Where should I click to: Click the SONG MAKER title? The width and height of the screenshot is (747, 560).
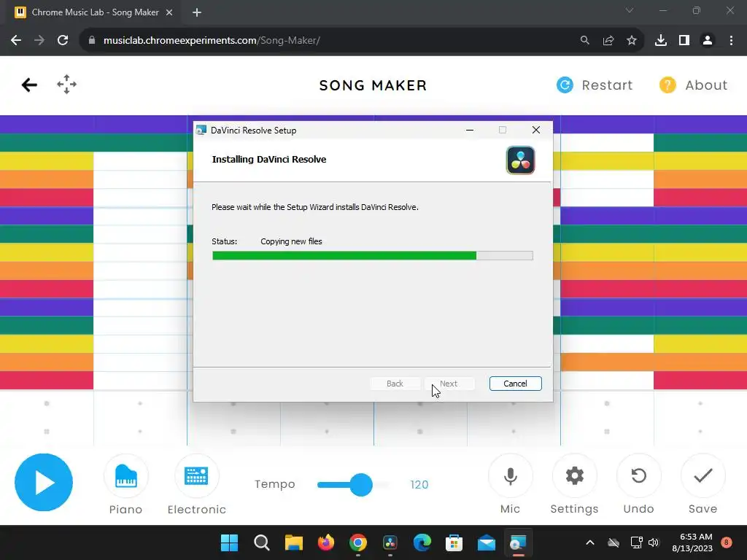click(373, 85)
